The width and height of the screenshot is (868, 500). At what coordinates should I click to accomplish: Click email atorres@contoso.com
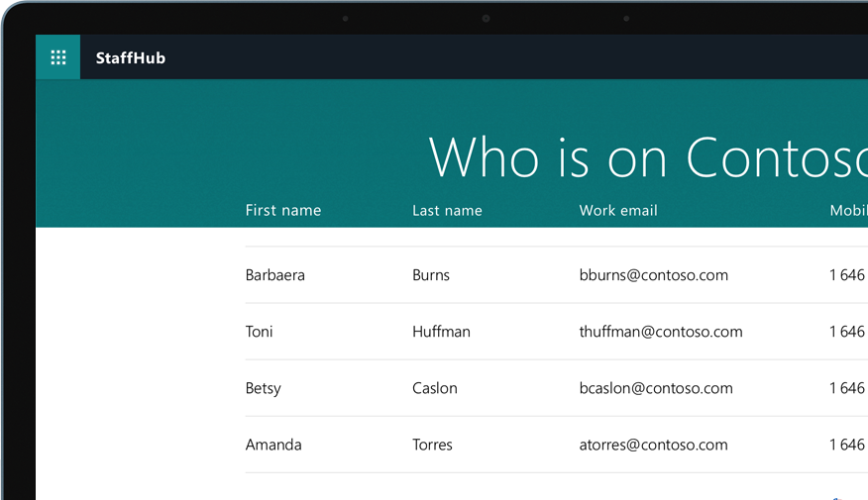point(653,445)
